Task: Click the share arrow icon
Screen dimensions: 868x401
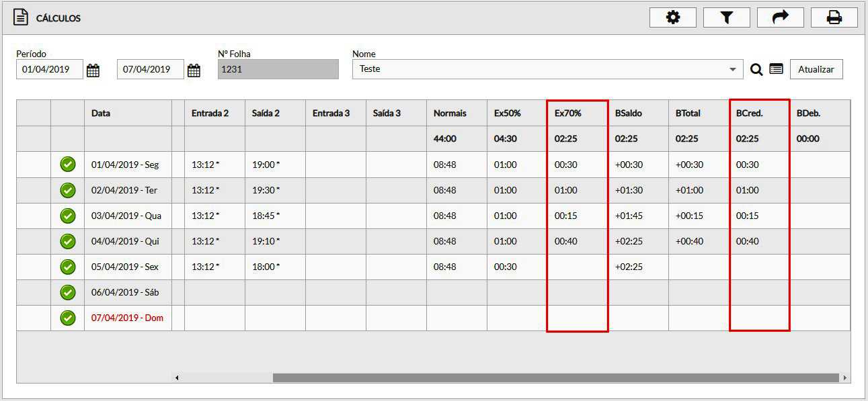Action: 780,18
